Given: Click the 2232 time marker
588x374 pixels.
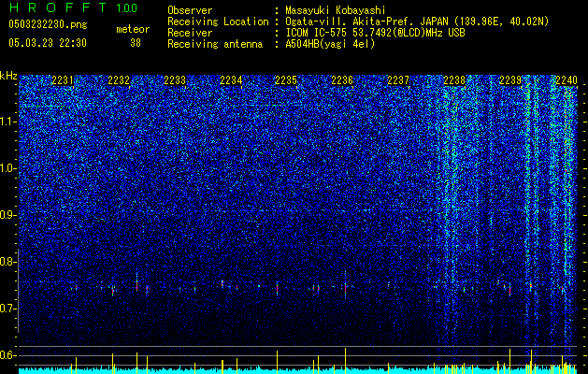Looking at the screenshot, I should point(119,80).
